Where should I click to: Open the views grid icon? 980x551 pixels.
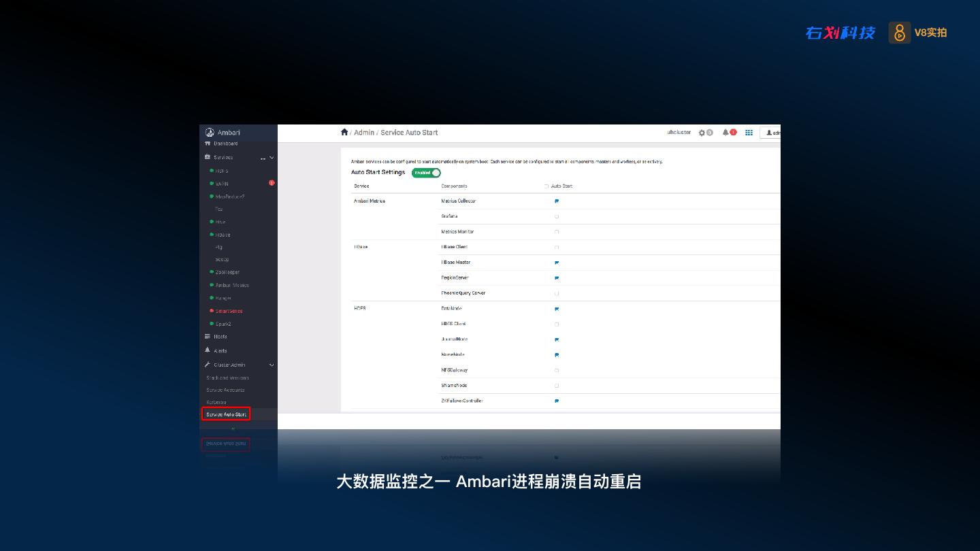pos(749,133)
